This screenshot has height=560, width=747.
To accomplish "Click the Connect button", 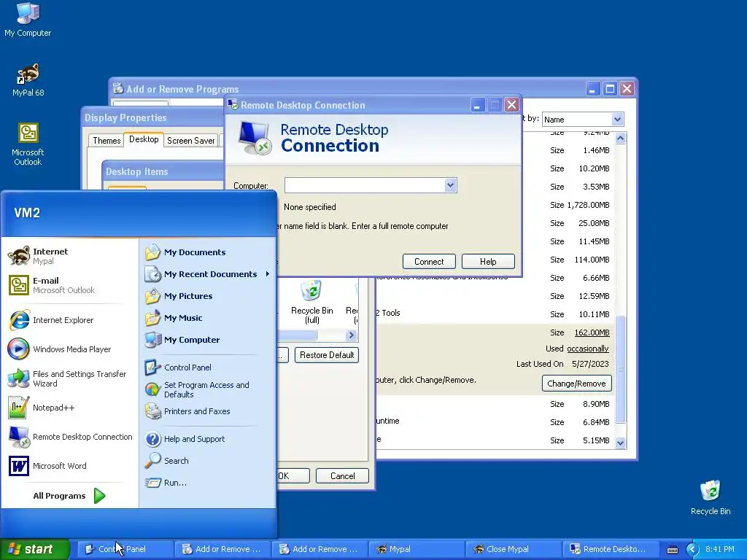I will pyautogui.click(x=429, y=262).
